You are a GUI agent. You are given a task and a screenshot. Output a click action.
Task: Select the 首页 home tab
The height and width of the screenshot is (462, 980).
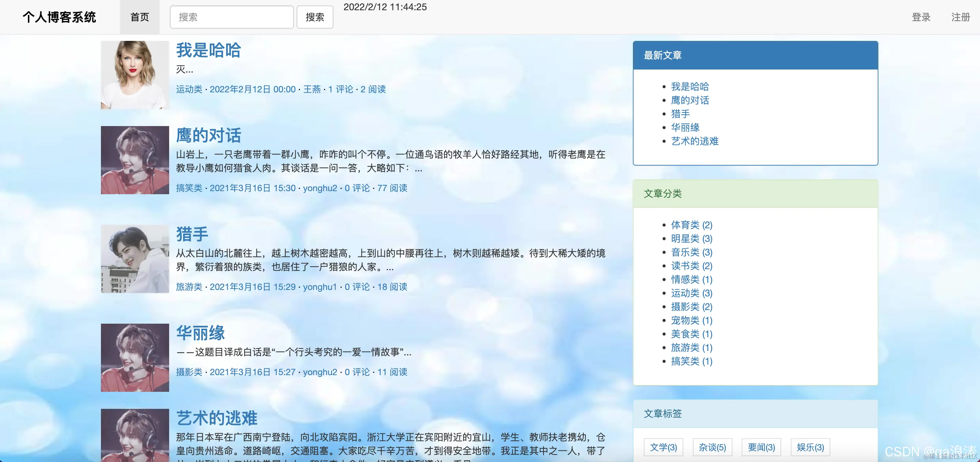tap(139, 17)
